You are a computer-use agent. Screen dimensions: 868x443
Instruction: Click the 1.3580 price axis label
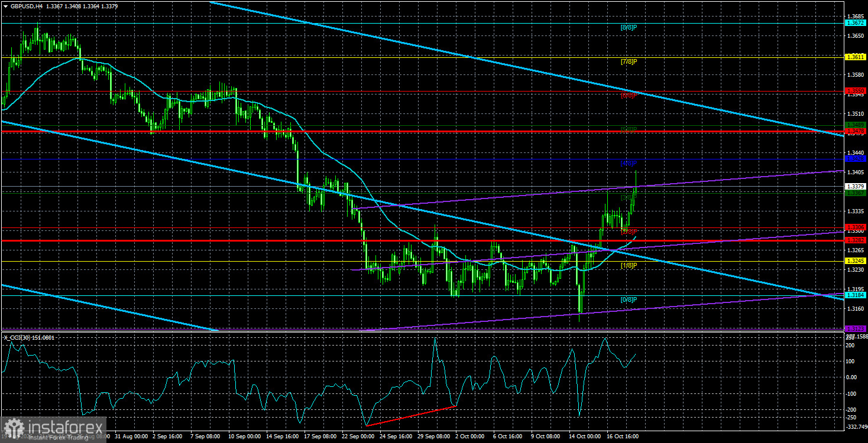(856, 74)
